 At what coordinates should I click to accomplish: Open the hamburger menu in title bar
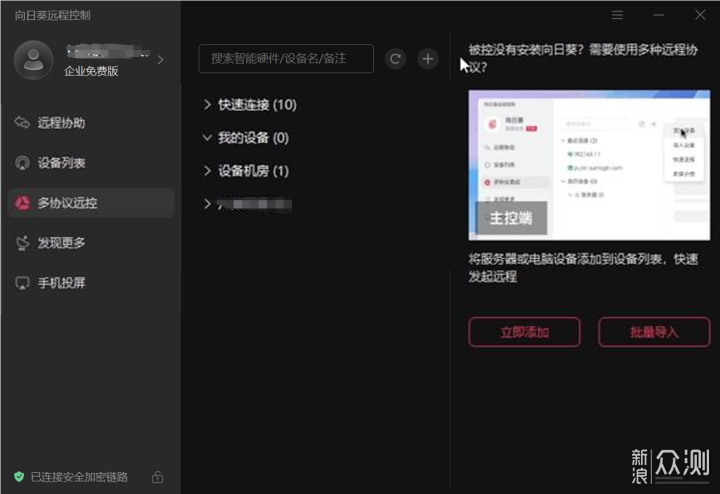(x=618, y=15)
